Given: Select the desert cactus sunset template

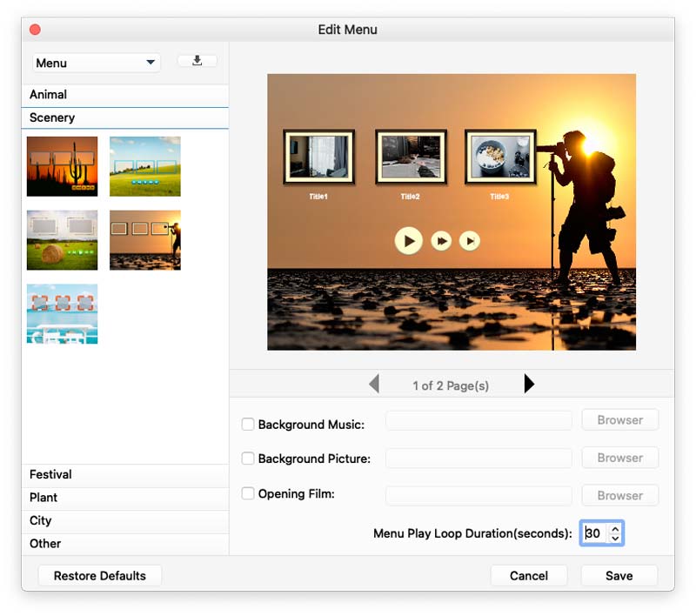Looking at the screenshot, I should tap(62, 166).
